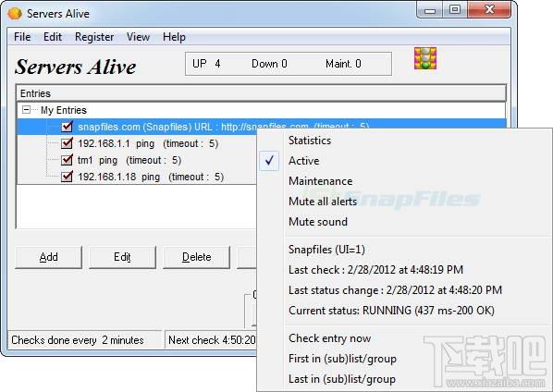
Task: Click the 'UP 4' status counter
Action: point(206,64)
